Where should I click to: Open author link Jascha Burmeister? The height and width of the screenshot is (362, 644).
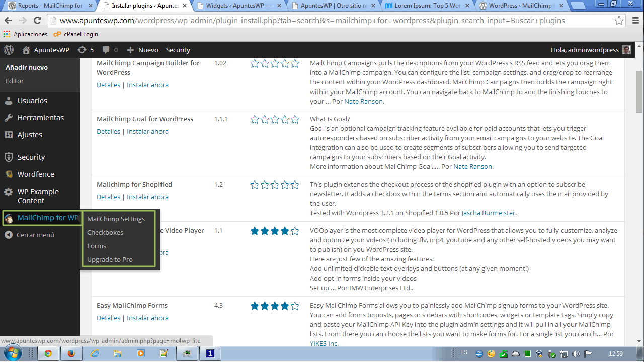click(488, 213)
